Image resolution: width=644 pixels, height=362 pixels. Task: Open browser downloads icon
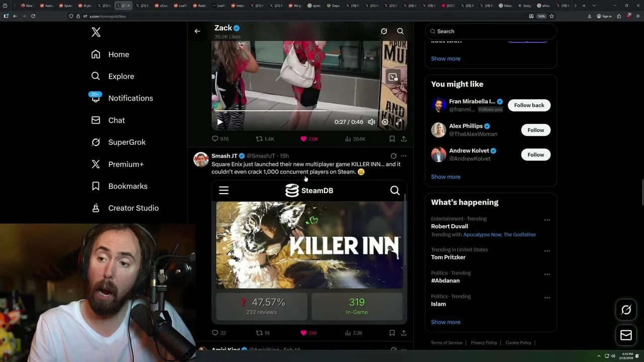click(589, 16)
